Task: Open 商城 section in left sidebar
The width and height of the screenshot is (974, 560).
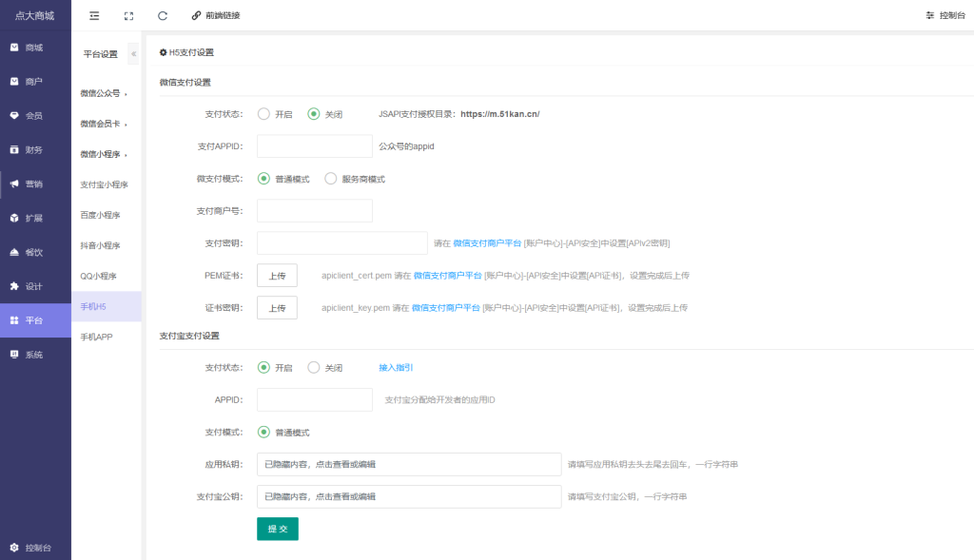Action: (x=34, y=48)
